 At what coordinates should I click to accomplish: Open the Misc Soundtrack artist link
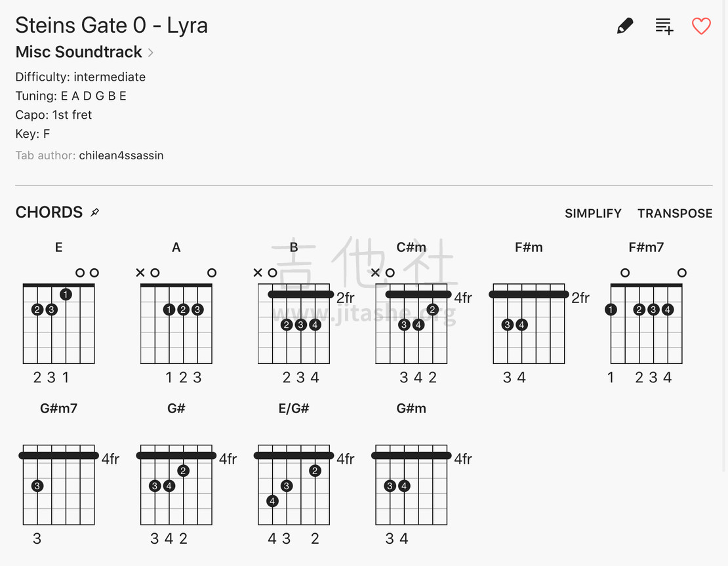(79, 52)
